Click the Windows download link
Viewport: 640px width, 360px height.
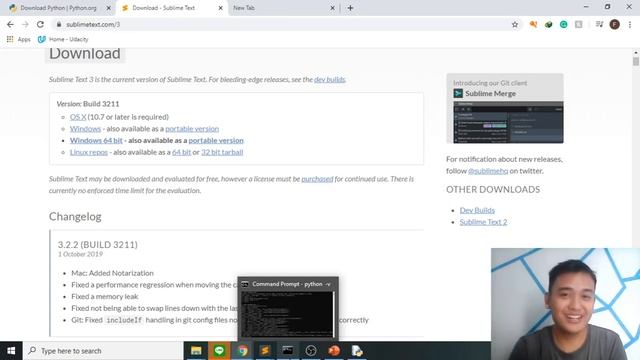(85, 129)
